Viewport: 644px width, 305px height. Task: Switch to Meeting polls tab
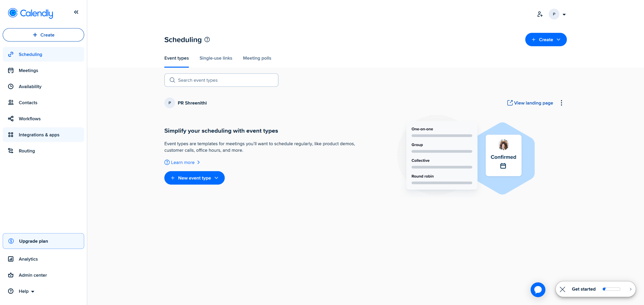click(257, 58)
